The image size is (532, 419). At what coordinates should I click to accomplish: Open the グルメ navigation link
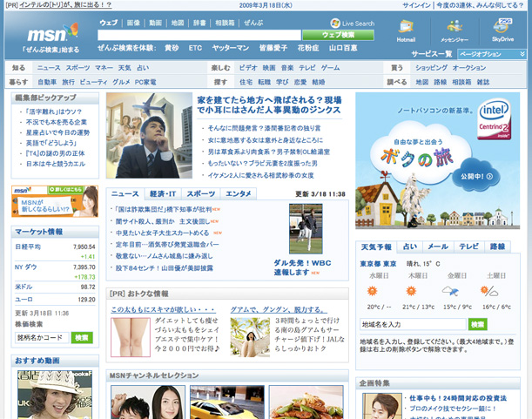[x=122, y=82]
